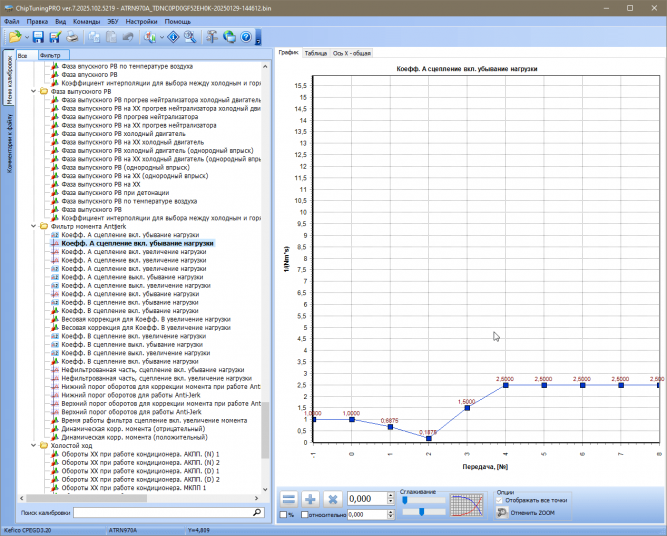Select Обороты ХХ при работе кондиционера. МКПП 1

pos(134,488)
